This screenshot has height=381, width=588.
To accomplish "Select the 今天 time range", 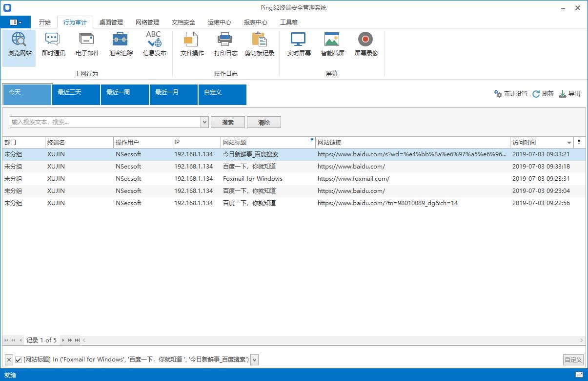I will tap(27, 94).
